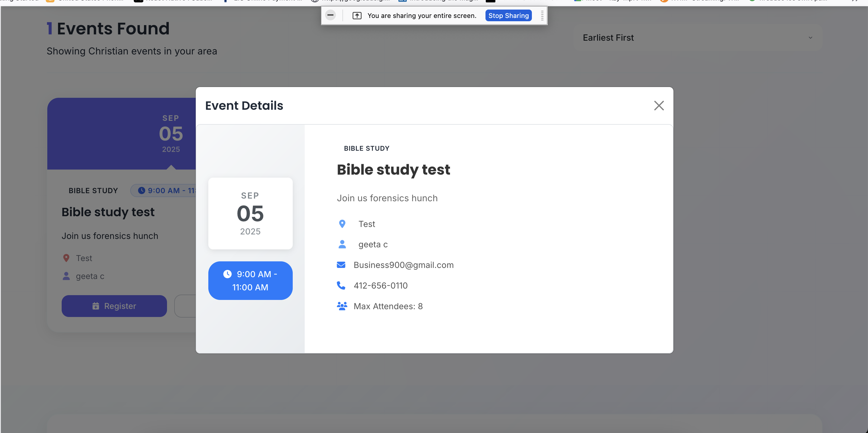Click the location pin icon in dialog
Screen dimensions: 868x433
click(342, 224)
